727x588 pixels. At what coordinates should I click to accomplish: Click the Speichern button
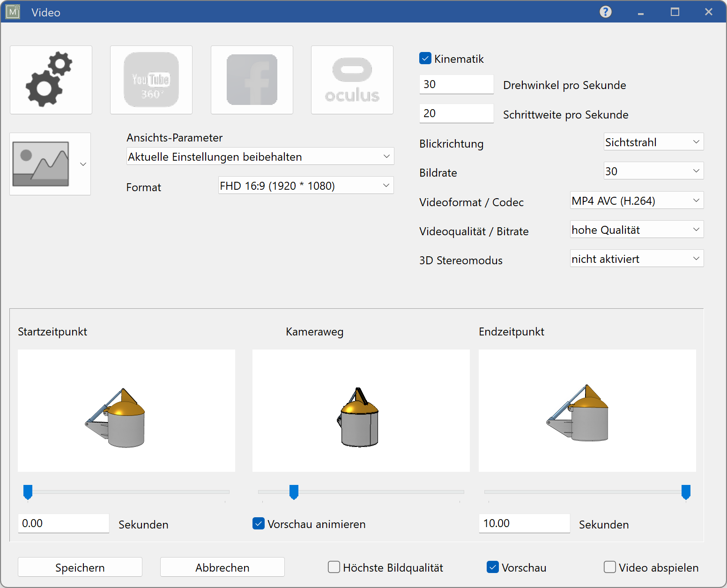pos(80,567)
